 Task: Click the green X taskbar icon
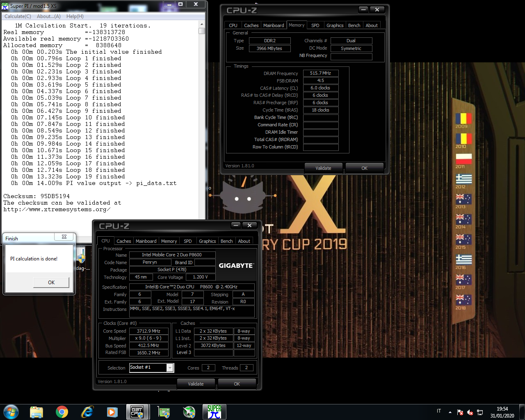189,411
